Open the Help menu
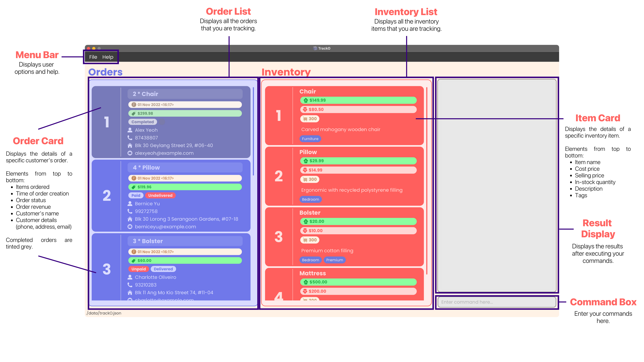Image resolution: width=644 pixels, height=362 pixels. [108, 57]
